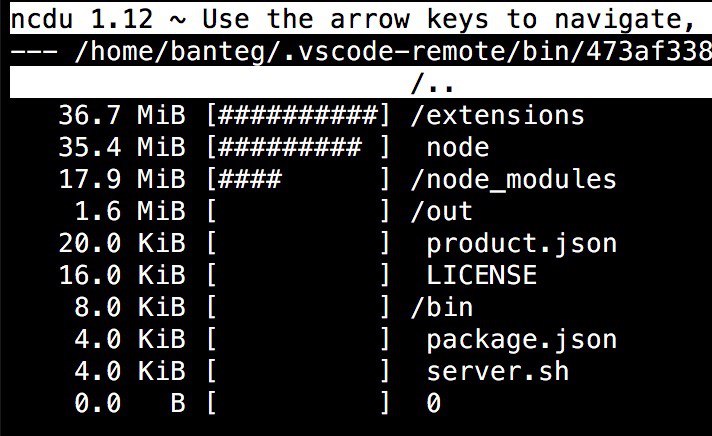Click the node usage bar graph
The height and width of the screenshot is (436, 712).
pyautogui.click(x=298, y=147)
